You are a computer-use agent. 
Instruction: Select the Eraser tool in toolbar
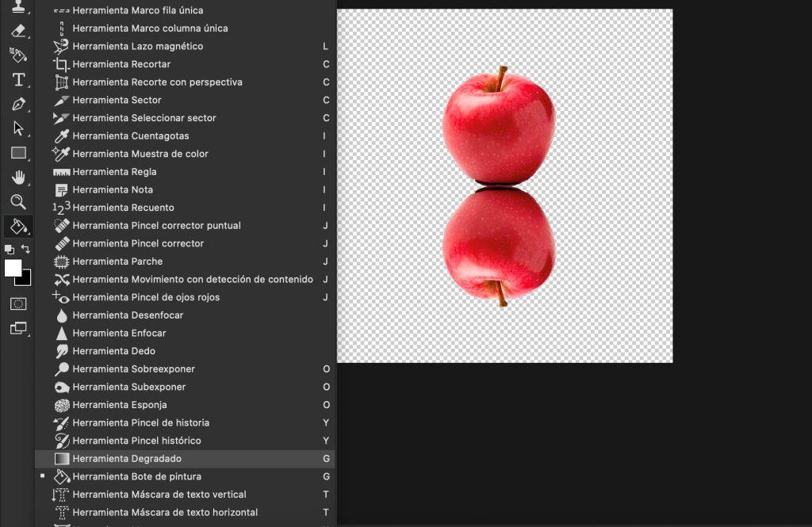click(x=18, y=31)
